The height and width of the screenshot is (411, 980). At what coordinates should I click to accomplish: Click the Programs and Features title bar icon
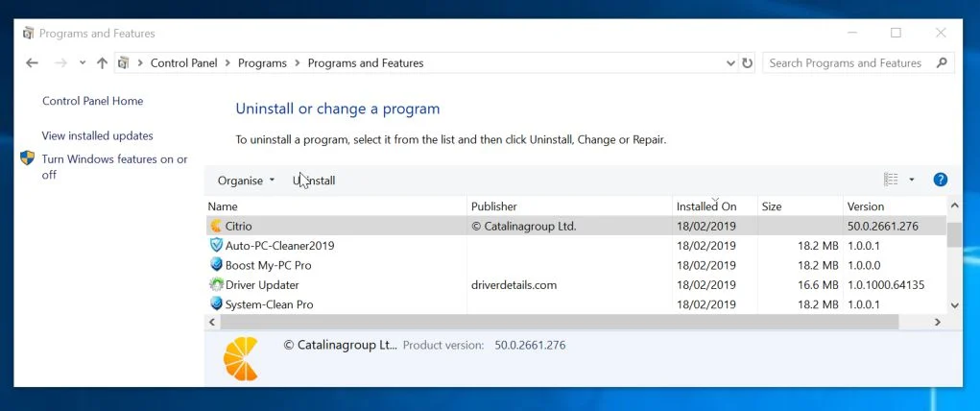[x=28, y=34]
